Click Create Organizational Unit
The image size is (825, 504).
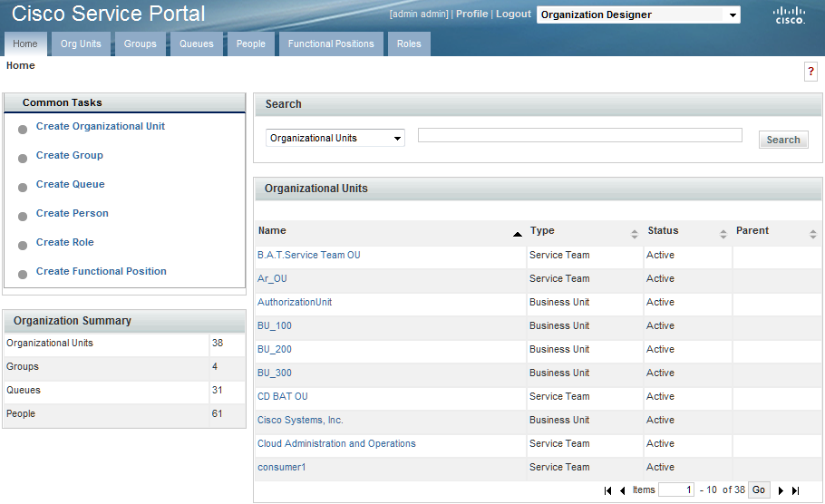[x=100, y=126]
